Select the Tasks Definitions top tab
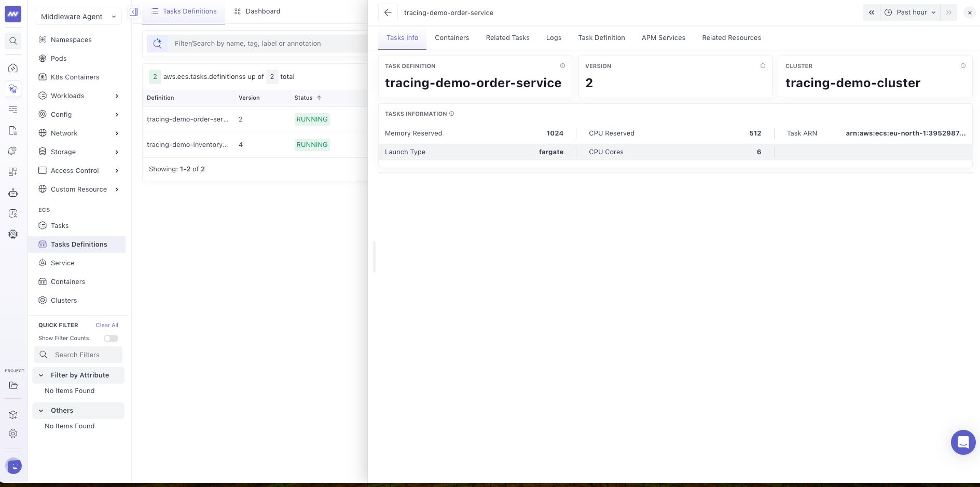Screen dimensions: 980x487 [184, 11]
